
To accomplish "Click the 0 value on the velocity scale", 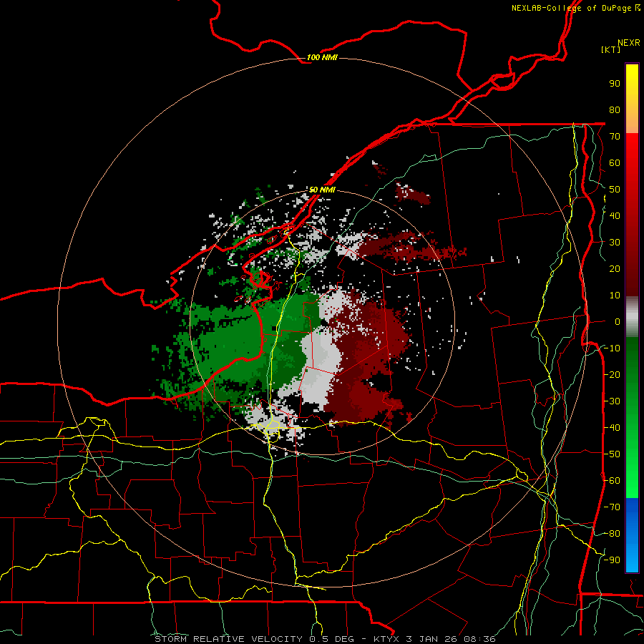I will 618,322.
